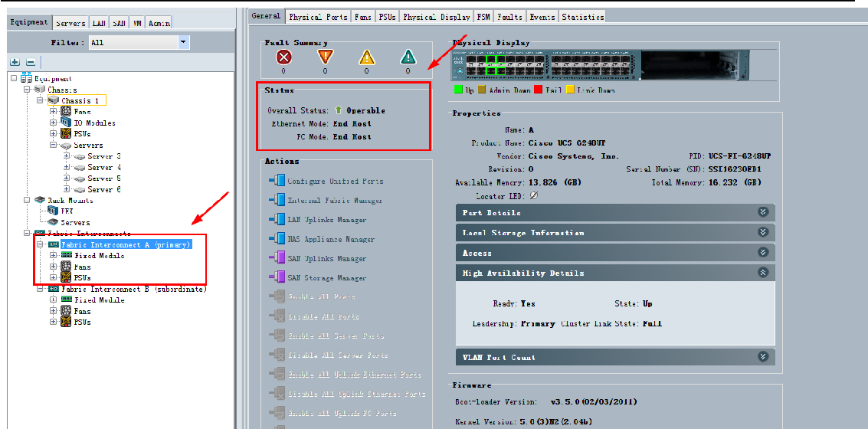The image size is (868, 429).
Task: Click the Locator LED icon
Action: point(534,196)
